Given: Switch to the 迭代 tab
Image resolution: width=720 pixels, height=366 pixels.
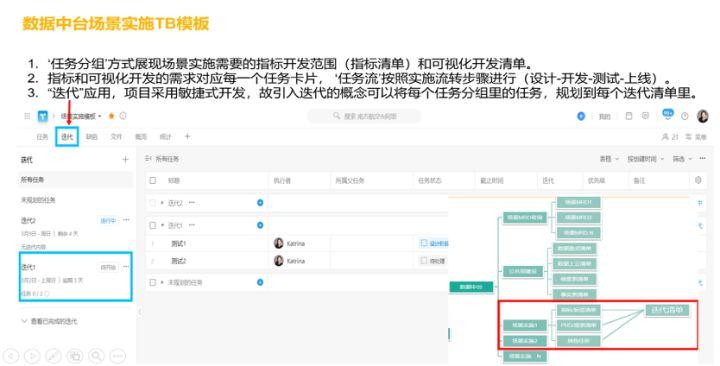Looking at the screenshot, I should 67,136.
